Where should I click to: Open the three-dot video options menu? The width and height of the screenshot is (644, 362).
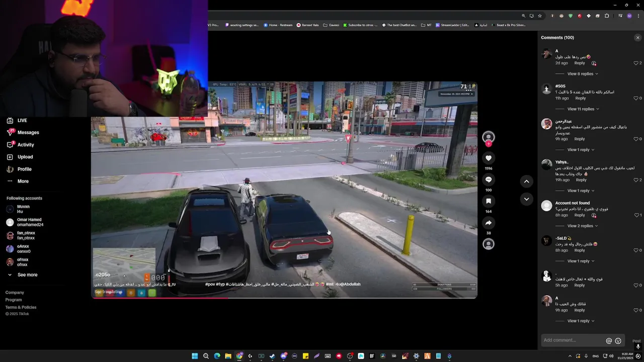click(x=469, y=90)
